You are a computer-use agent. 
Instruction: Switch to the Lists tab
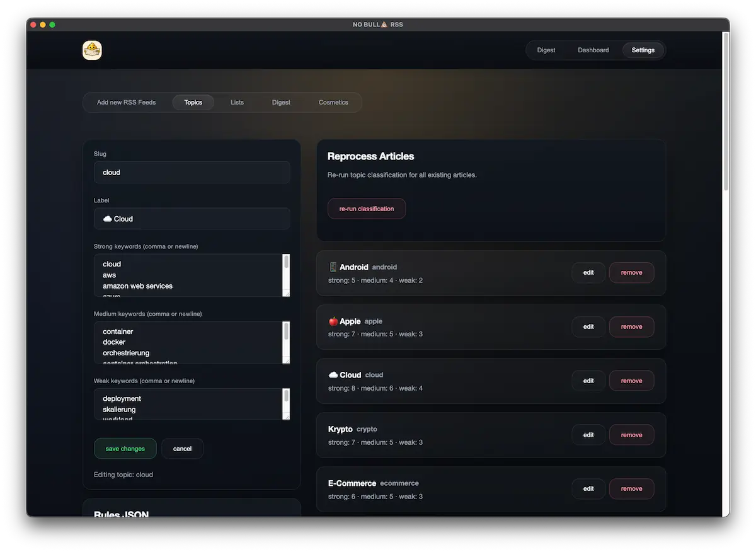click(x=237, y=102)
